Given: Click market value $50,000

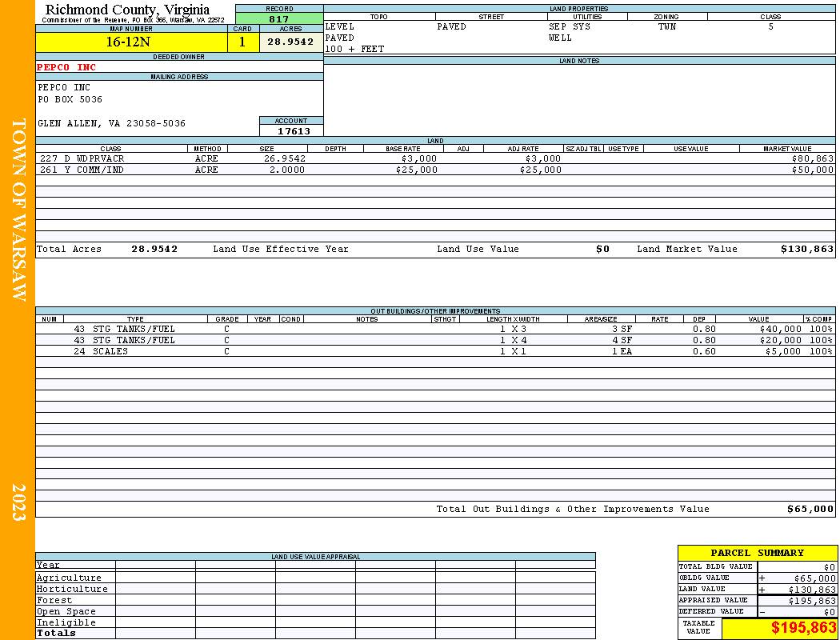Looking at the screenshot, I should coord(813,170).
